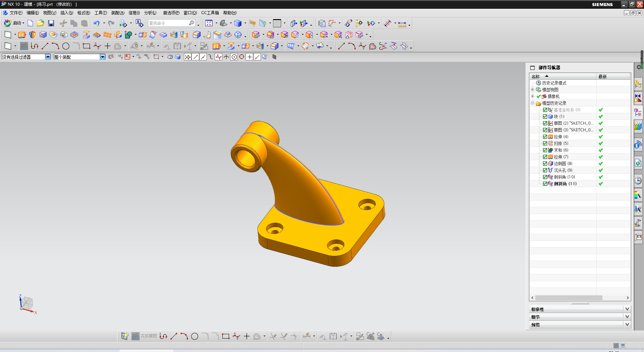
Task: Undo the last action
Action: pyautogui.click(x=97, y=23)
